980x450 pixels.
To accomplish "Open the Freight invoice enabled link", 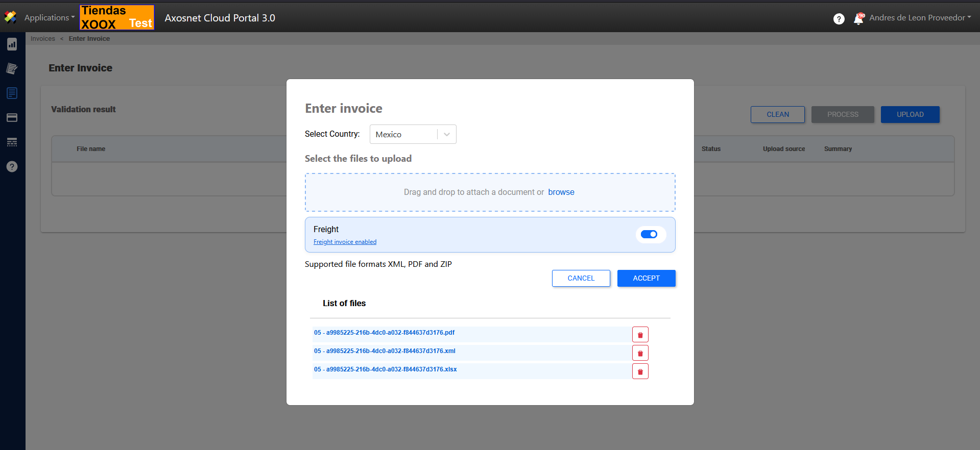I will (345, 242).
